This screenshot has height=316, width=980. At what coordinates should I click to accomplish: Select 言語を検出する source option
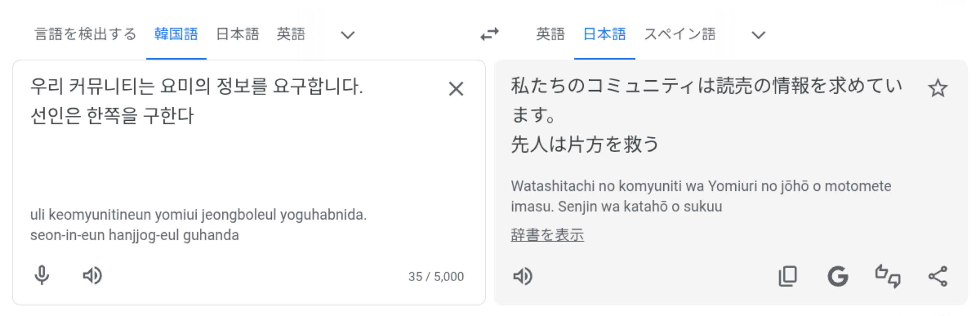click(86, 34)
